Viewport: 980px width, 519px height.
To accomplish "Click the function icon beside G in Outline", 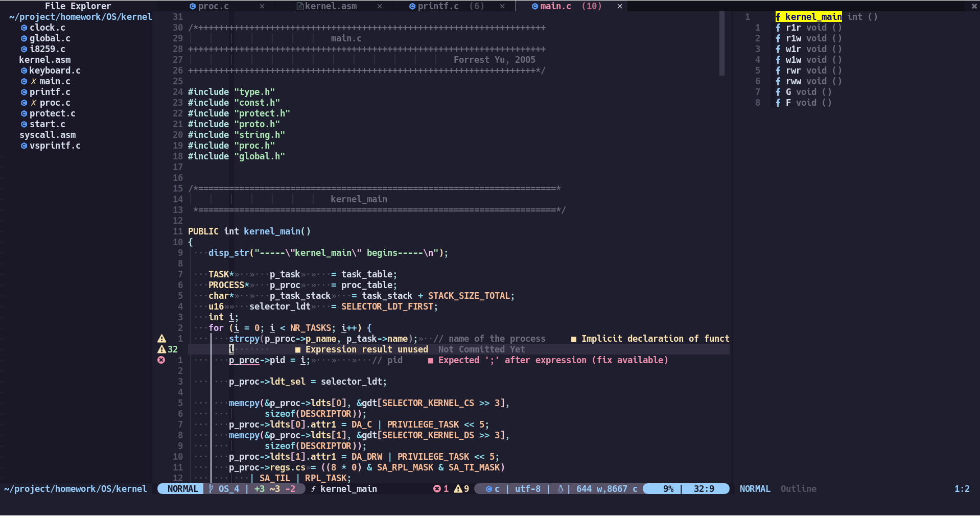I will pos(778,92).
